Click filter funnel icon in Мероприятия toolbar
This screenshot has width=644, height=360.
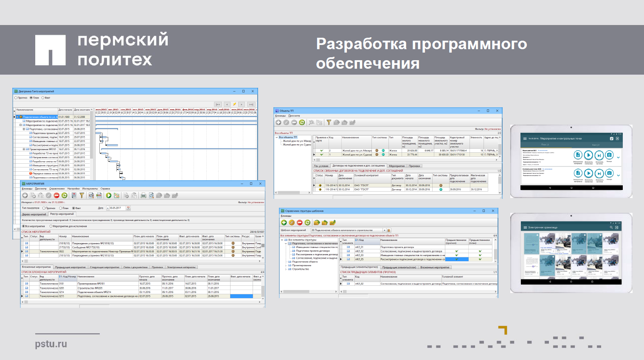click(82, 195)
